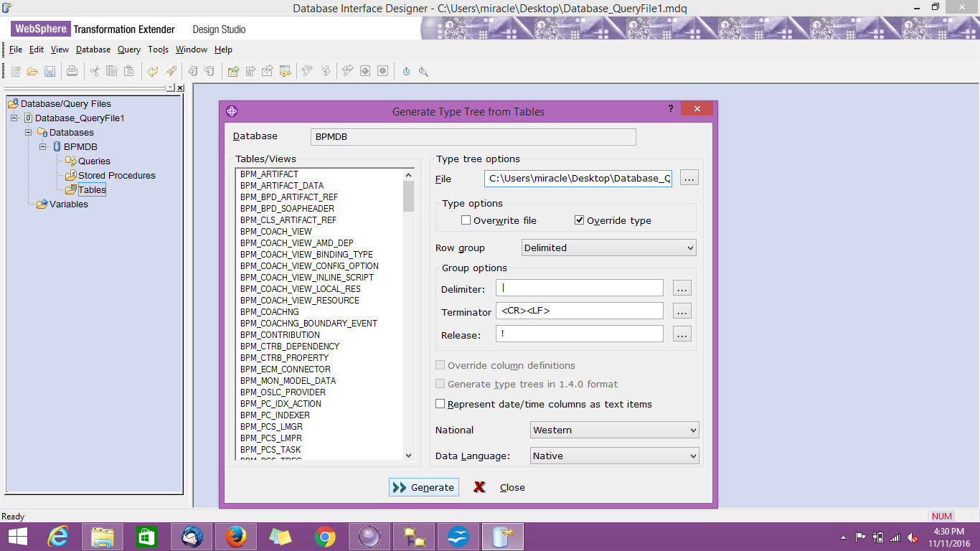Open the Row group dropdown
Viewport: 980px width, 551px height.
tap(690, 247)
